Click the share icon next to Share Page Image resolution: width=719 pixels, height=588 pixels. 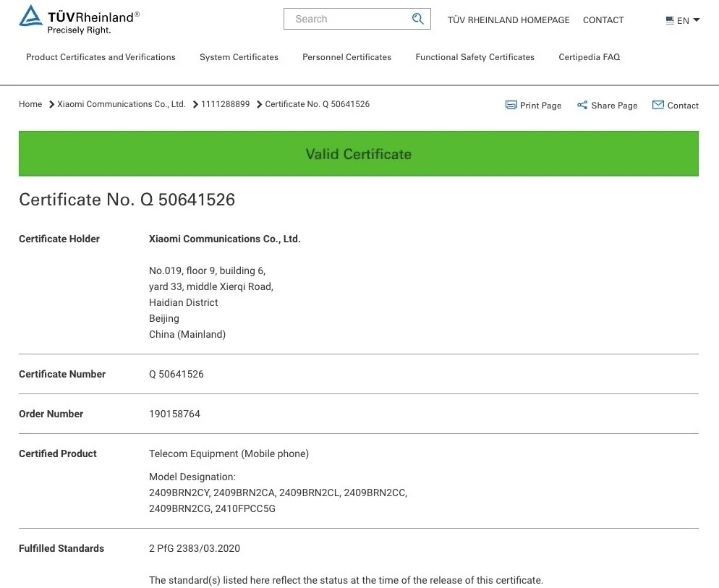(582, 105)
